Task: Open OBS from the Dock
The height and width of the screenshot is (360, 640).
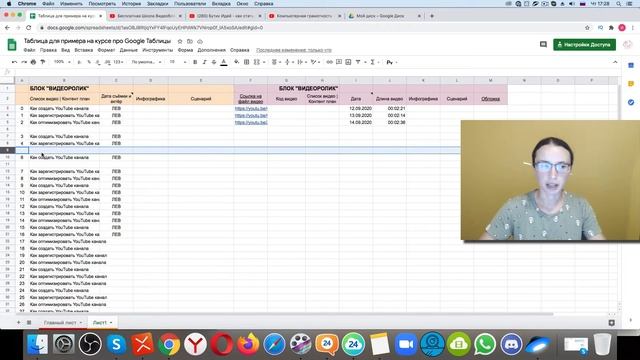Action: click(x=90, y=344)
